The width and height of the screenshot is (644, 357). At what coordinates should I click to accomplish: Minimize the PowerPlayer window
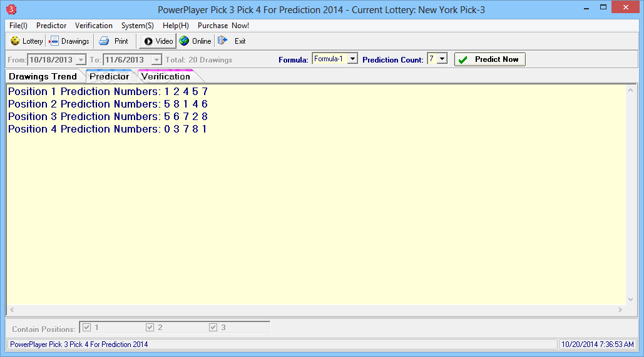tap(587, 8)
